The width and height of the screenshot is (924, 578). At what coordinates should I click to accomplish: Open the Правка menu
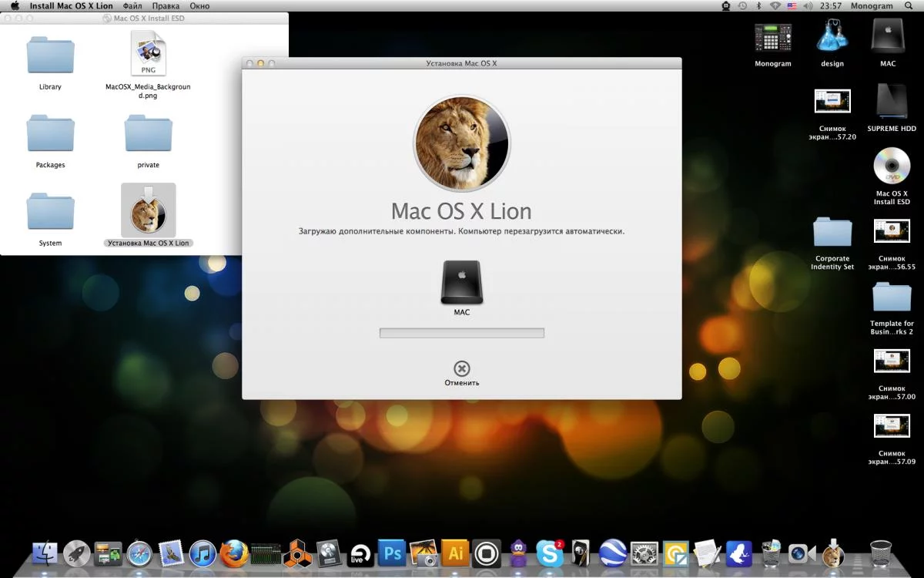166,6
